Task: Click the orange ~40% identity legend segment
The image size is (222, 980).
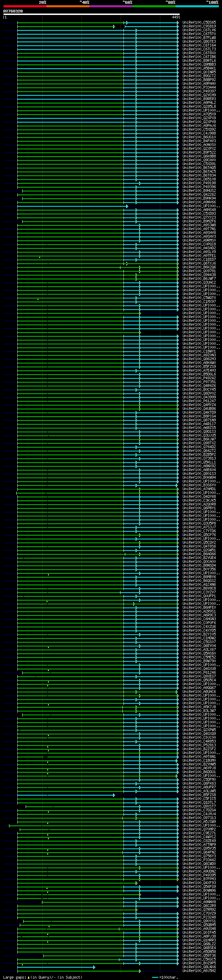Action: (x=68, y=6)
